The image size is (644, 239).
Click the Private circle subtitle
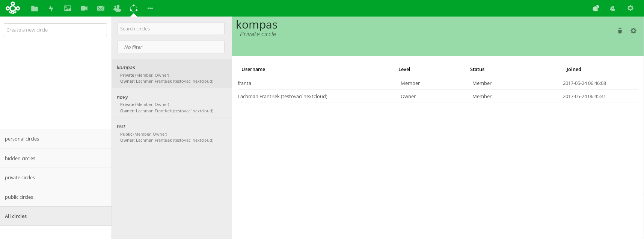258,34
